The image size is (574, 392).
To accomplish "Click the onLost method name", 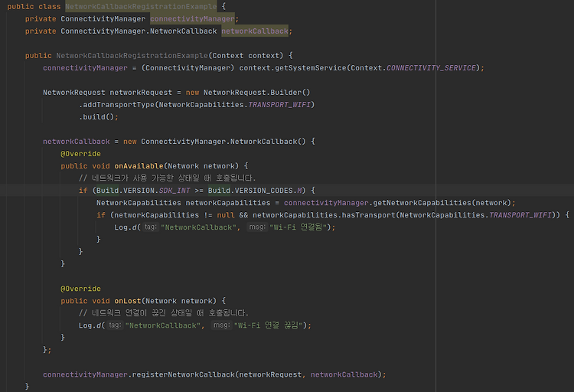I will tap(127, 301).
